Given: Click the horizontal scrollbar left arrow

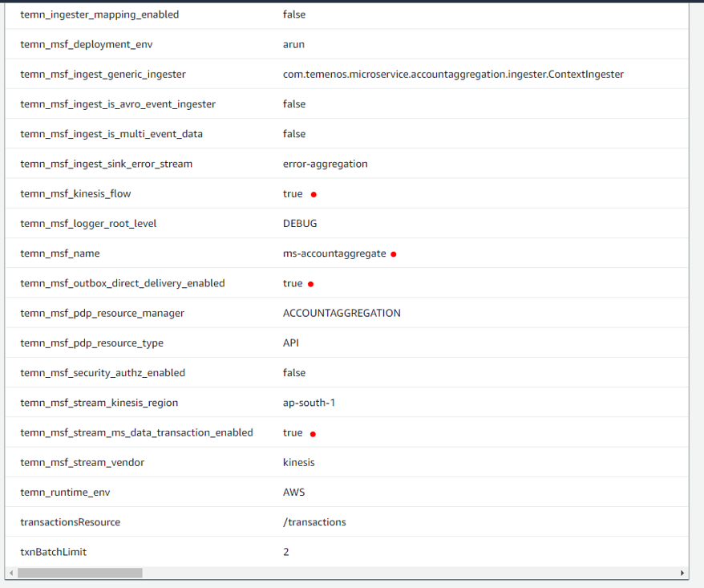Looking at the screenshot, I should click(10, 574).
